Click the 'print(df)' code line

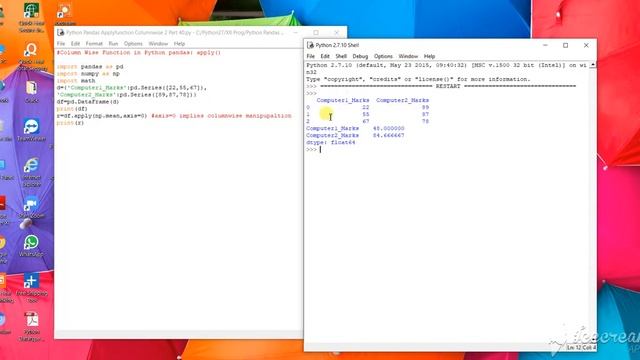coord(72,109)
